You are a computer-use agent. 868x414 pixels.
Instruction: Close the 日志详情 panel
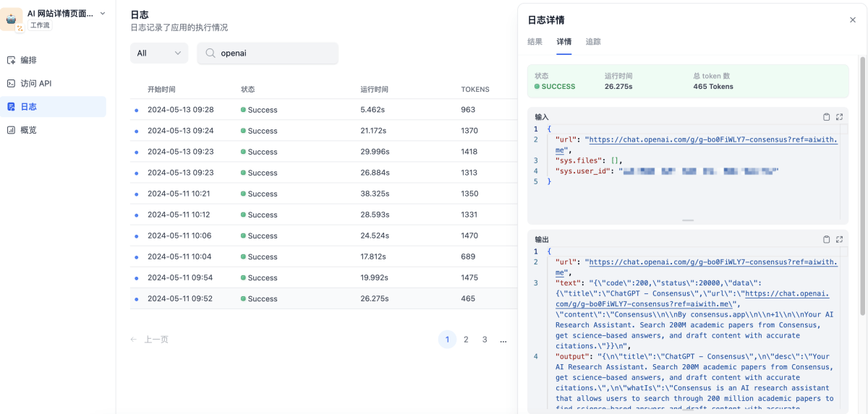pos(853,20)
